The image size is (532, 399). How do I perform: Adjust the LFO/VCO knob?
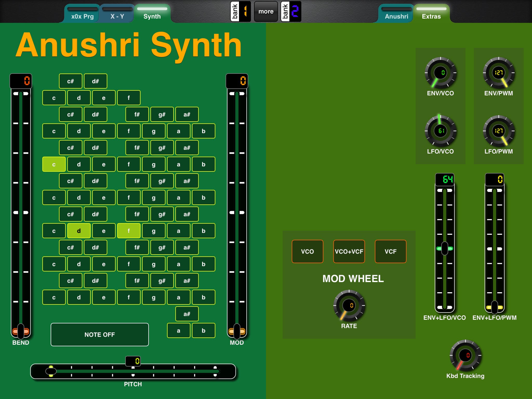[x=441, y=131]
